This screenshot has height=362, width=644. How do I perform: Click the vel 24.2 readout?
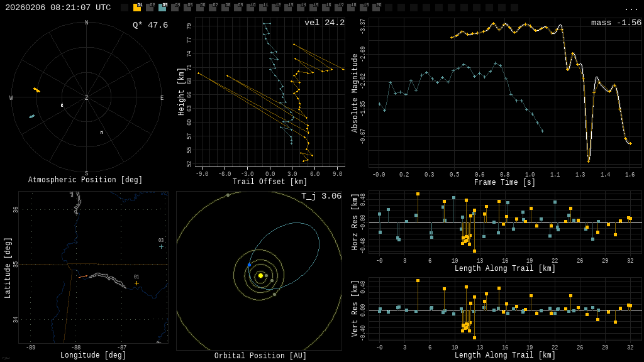(x=324, y=23)
